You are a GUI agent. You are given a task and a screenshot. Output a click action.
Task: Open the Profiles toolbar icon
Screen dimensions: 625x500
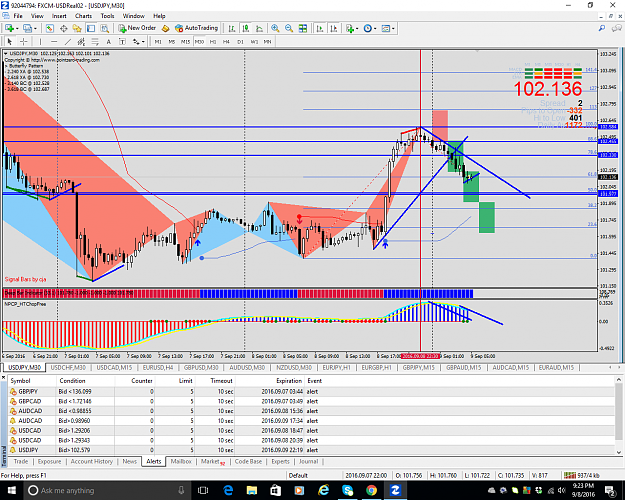(x=27, y=28)
